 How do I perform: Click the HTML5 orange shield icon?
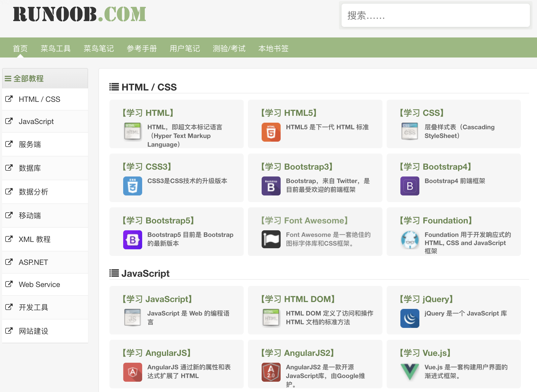click(x=271, y=132)
